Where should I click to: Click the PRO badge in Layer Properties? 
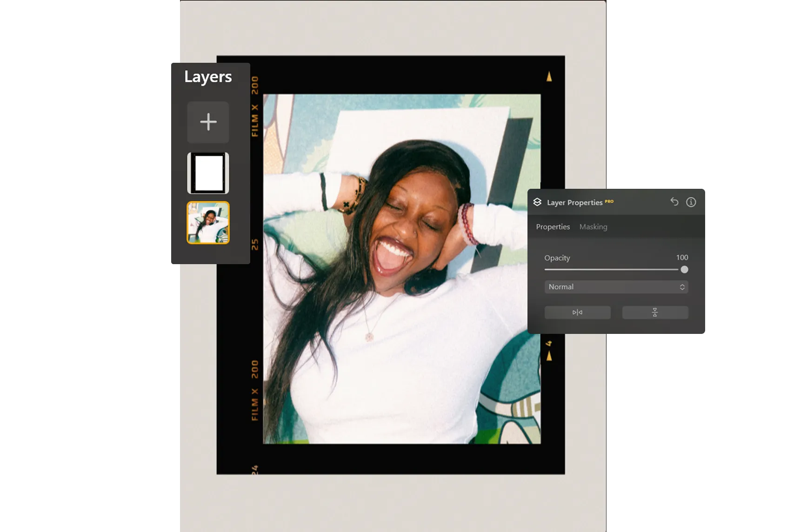(x=609, y=201)
